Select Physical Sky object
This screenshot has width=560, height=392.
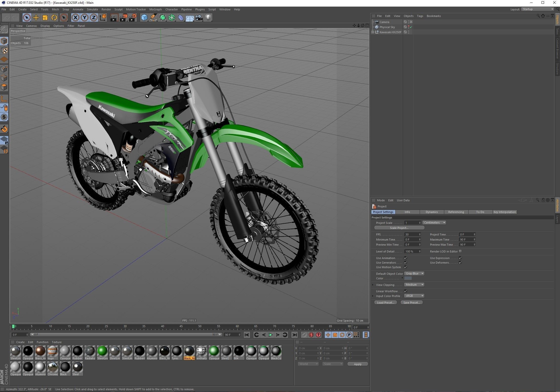(x=387, y=27)
